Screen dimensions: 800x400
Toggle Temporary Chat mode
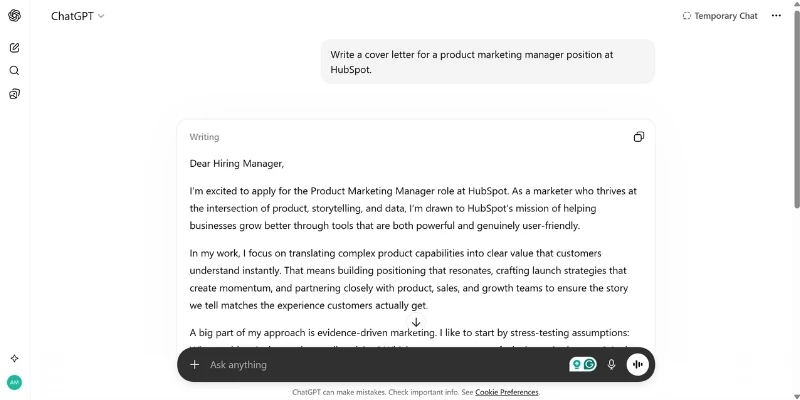720,16
